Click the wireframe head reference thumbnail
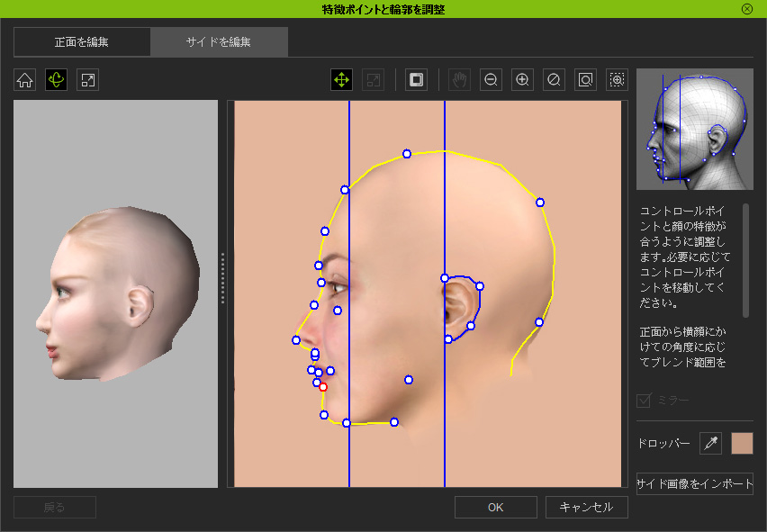This screenshot has width=767, height=532. (x=695, y=129)
